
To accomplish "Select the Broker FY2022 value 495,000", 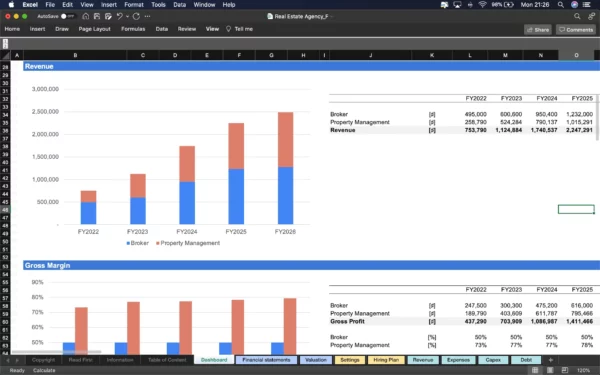I will 476,114.
